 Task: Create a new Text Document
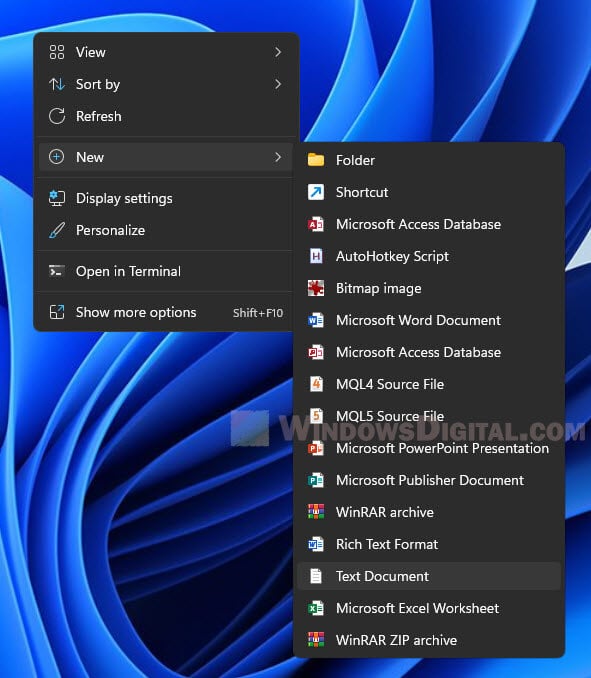[x=429, y=576]
